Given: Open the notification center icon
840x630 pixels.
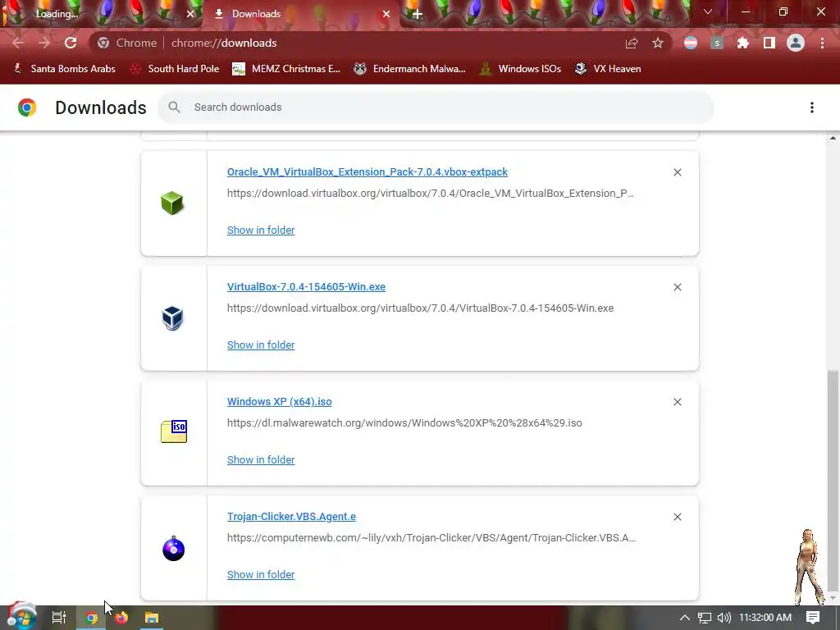Looking at the screenshot, I should (813, 618).
